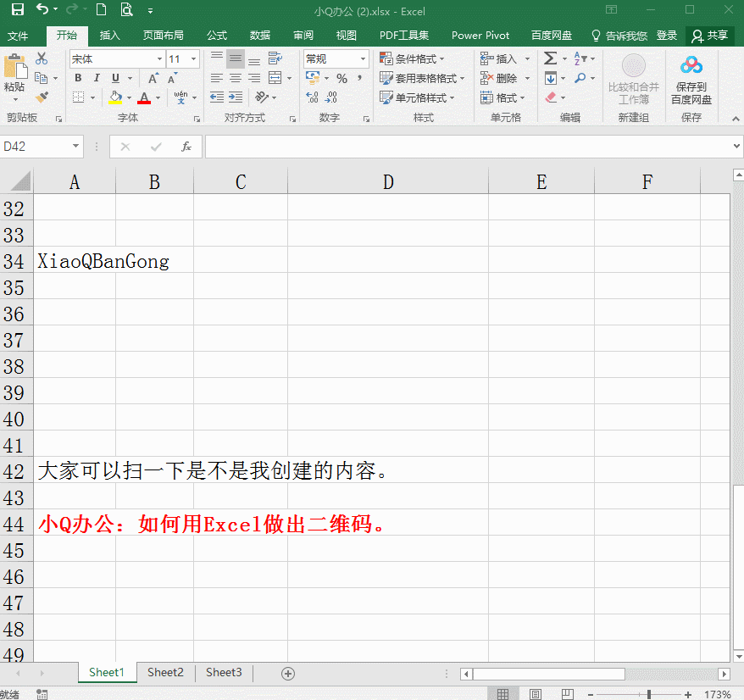Click the Increase Indent icon

(x=236, y=97)
